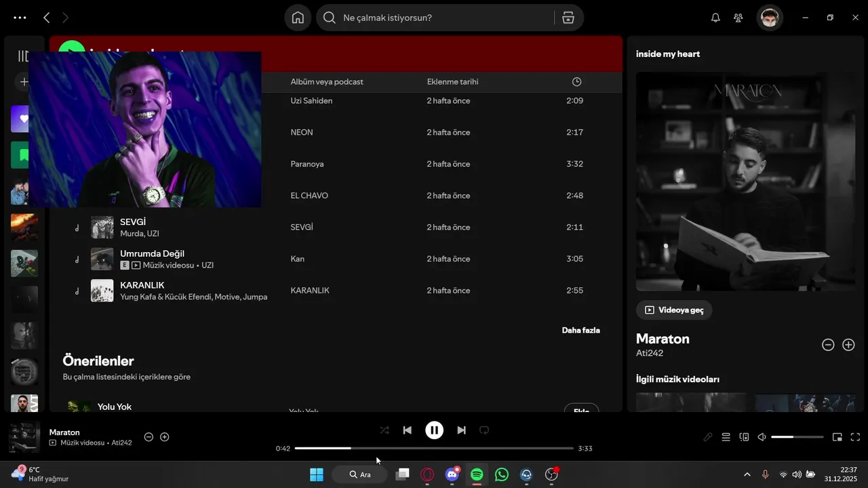
Task: Open the Paranoya album link
Action: [307, 164]
